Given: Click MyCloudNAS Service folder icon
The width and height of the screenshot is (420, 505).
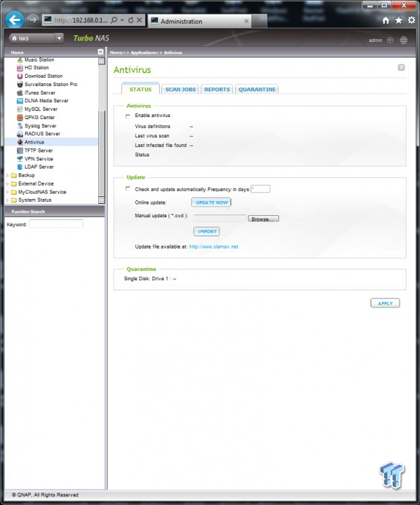Looking at the screenshot, I should click(14, 192).
